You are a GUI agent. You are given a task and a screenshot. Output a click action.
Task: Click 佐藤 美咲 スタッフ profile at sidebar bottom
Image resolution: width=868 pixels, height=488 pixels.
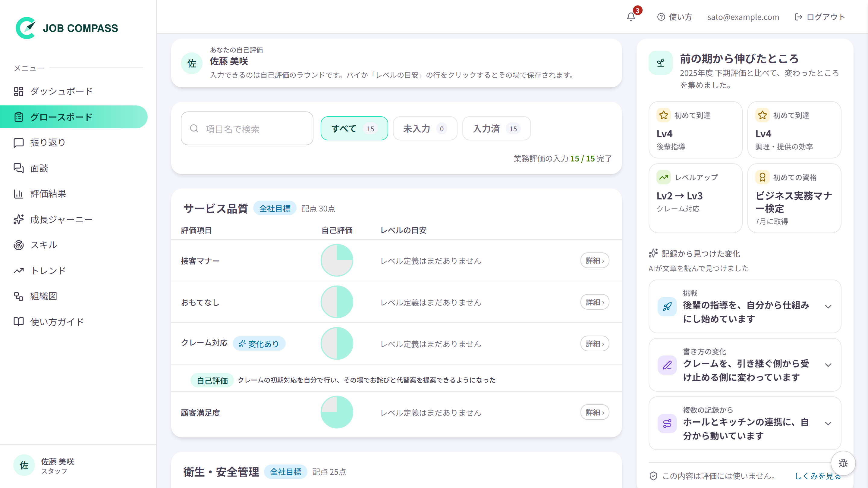44,465
